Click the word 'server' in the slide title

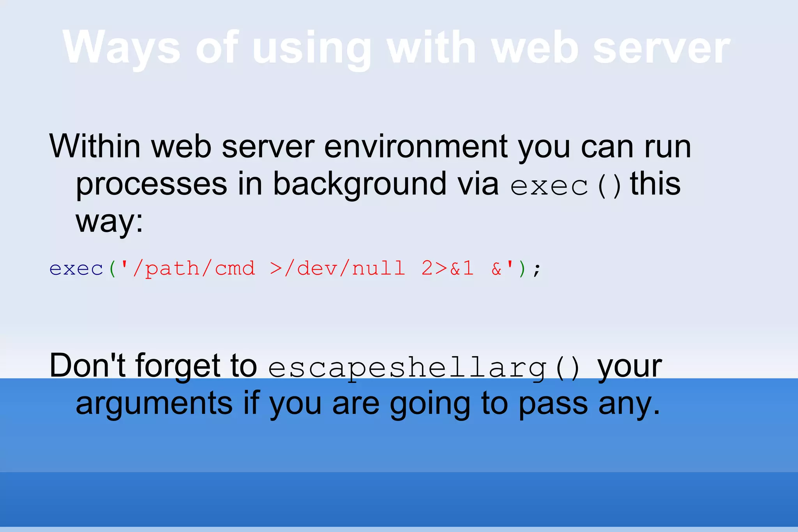click(661, 48)
